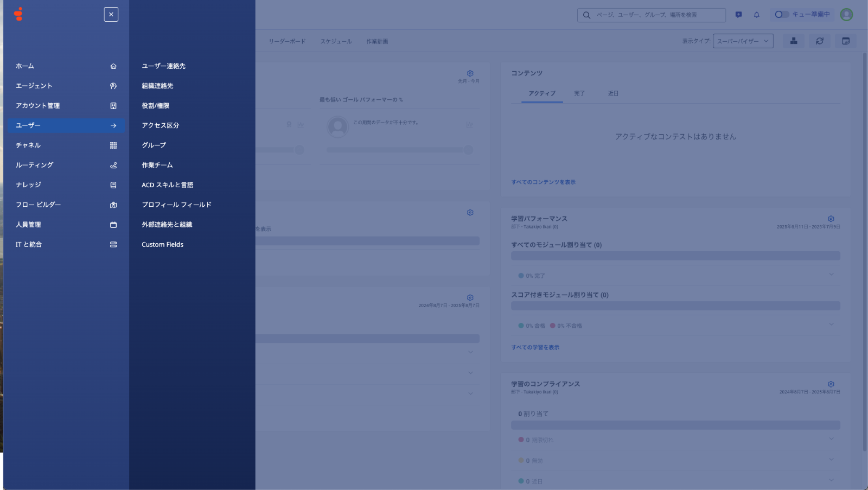
Task: Expand the 0% 合格 row chevron
Action: point(831,324)
